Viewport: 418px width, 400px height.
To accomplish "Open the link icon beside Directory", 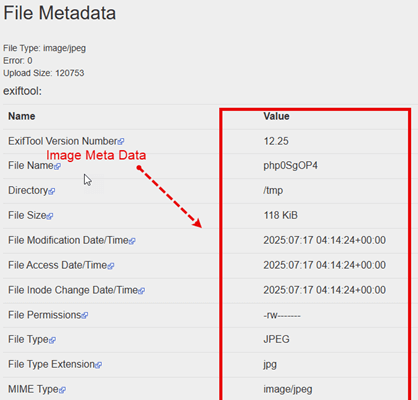I will point(52,191).
